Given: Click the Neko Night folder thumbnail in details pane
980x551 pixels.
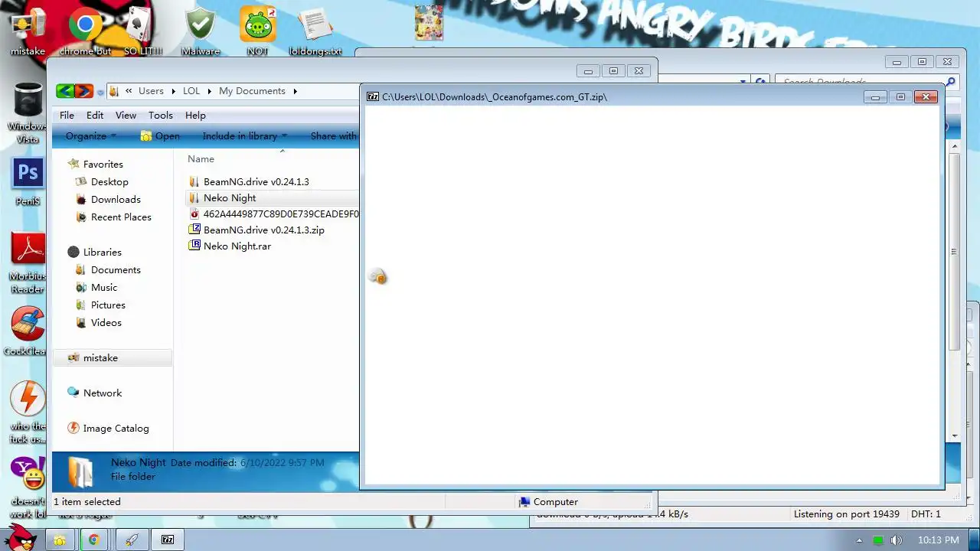Looking at the screenshot, I should tap(80, 471).
